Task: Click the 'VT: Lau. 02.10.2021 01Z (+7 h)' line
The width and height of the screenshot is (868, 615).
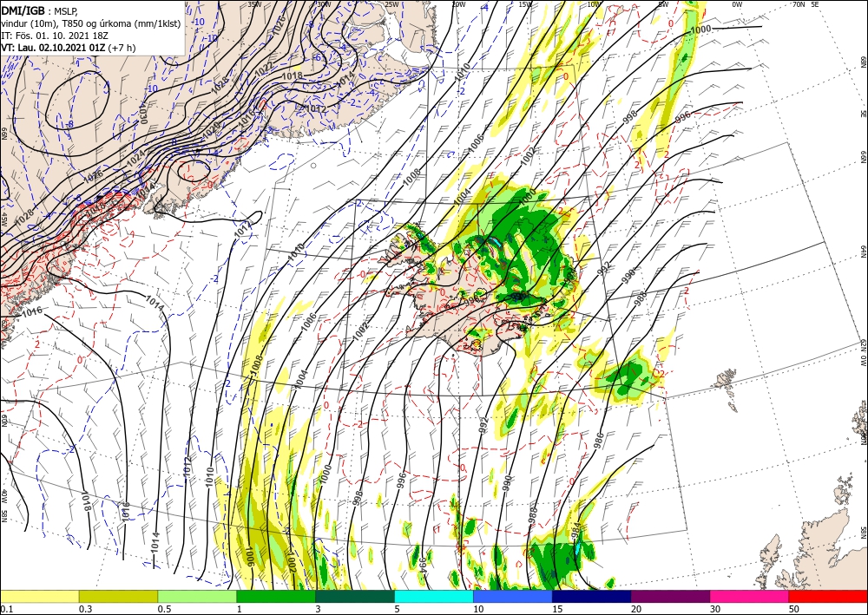Action: 68,48
